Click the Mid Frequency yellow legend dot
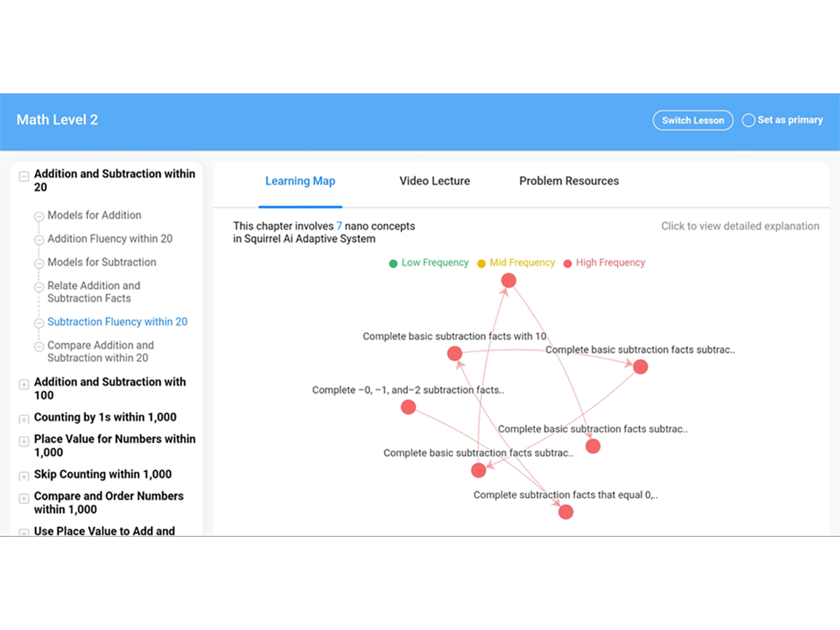840x630 pixels. pos(481,264)
